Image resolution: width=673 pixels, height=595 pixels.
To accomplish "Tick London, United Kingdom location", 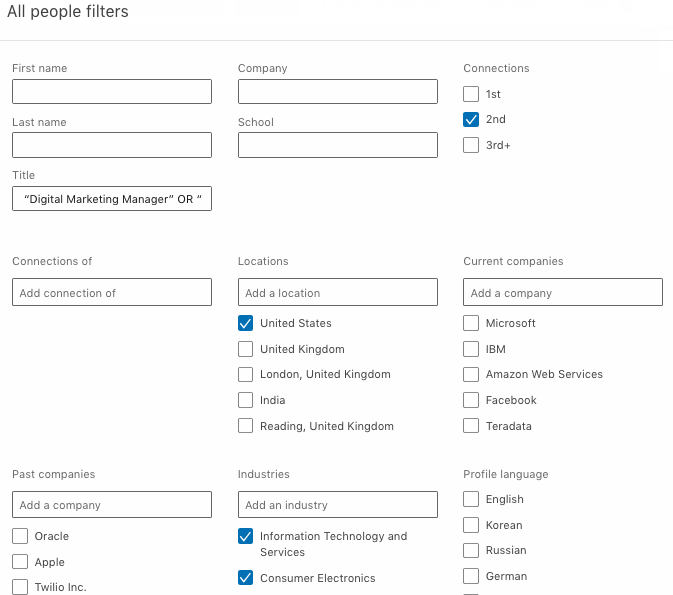I will pos(246,374).
